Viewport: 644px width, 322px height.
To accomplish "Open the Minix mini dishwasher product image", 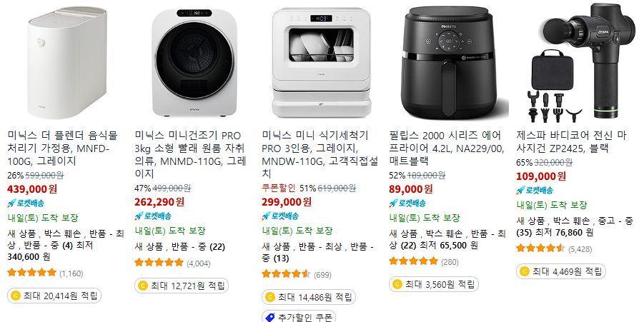I will click(321, 62).
